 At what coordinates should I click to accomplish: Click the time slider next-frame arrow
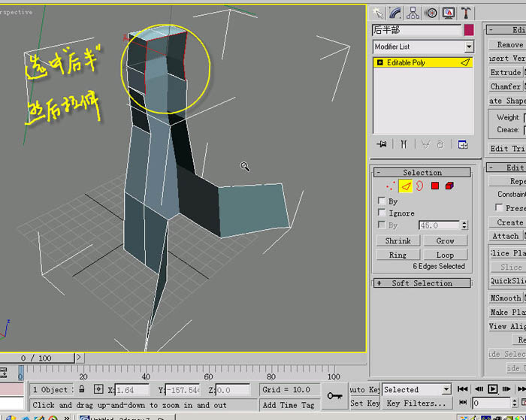coord(79,358)
